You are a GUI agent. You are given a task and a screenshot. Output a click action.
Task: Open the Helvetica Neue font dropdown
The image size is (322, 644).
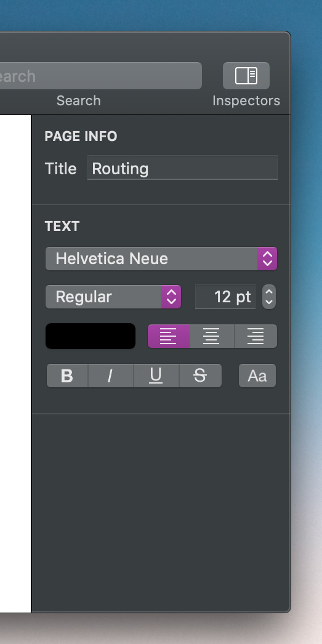click(161, 259)
